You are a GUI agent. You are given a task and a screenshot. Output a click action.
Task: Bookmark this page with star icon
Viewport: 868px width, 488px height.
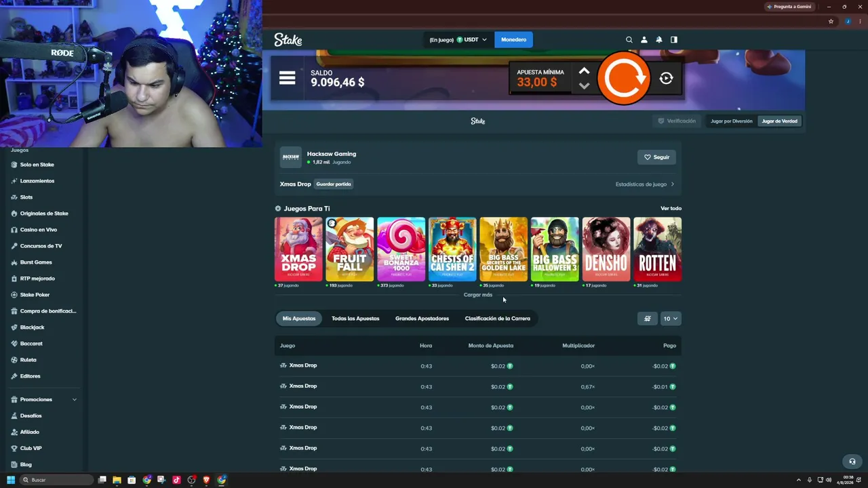click(x=831, y=22)
